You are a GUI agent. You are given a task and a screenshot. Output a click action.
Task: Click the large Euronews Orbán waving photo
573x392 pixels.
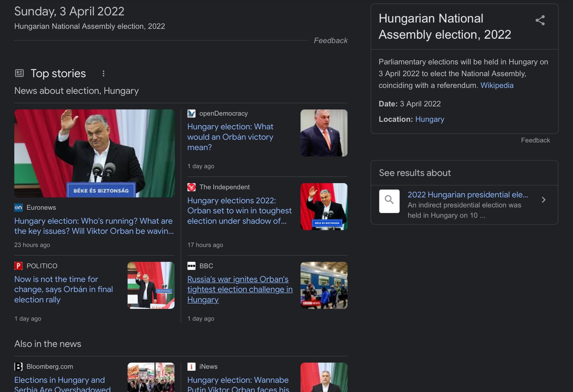tap(94, 153)
